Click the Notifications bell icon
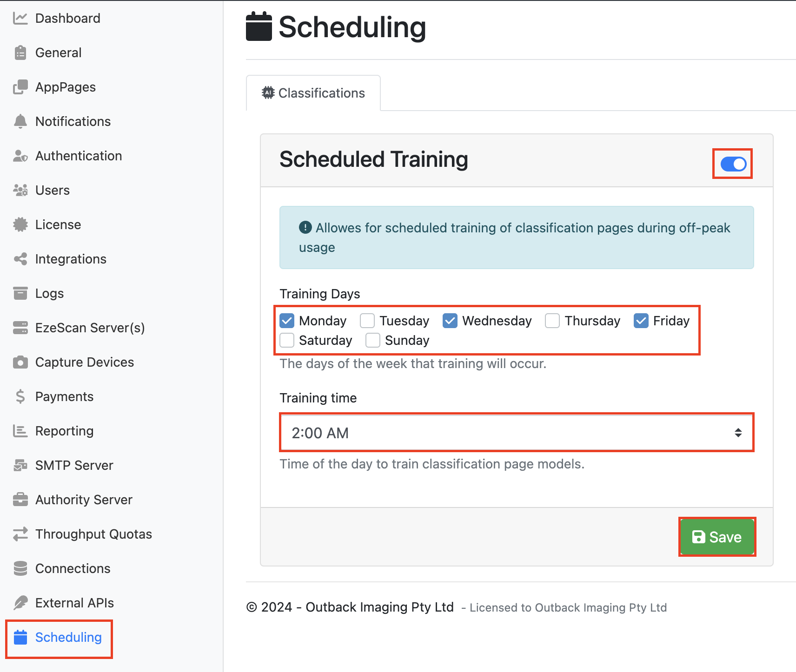 [x=20, y=121]
